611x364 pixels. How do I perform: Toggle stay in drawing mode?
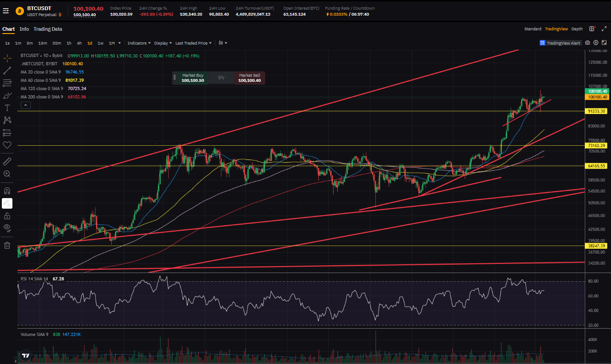[7, 203]
